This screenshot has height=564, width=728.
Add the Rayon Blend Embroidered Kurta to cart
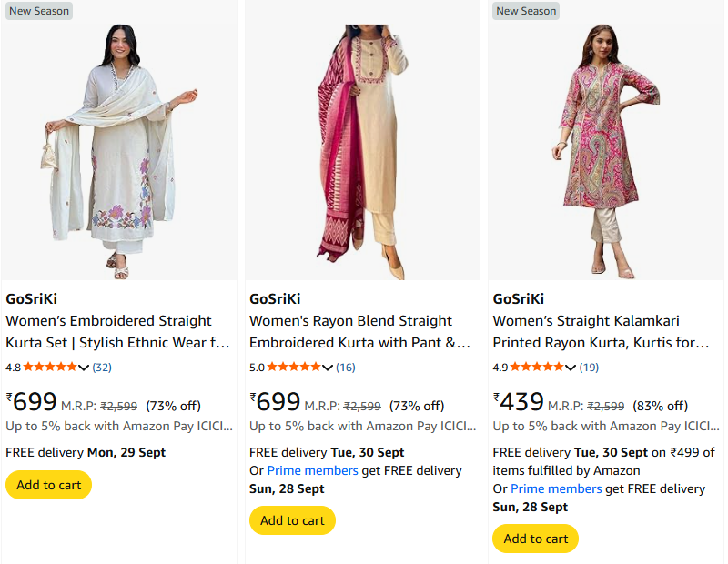point(292,520)
